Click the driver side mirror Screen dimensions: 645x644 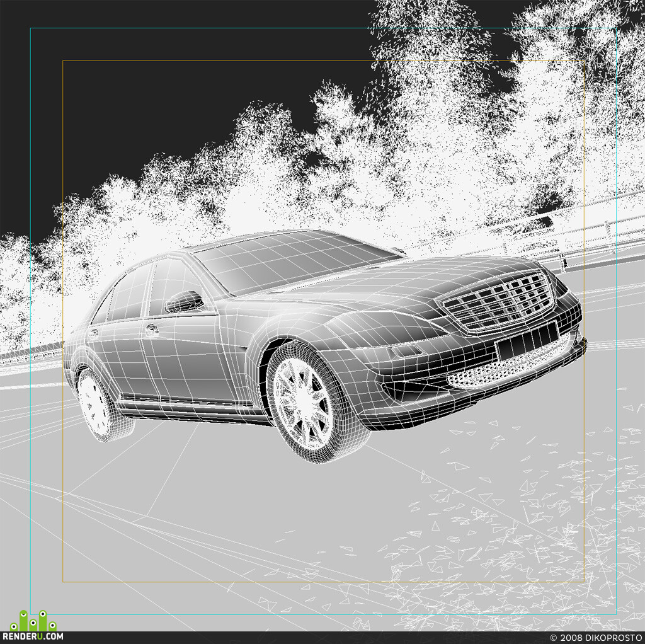point(184,301)
